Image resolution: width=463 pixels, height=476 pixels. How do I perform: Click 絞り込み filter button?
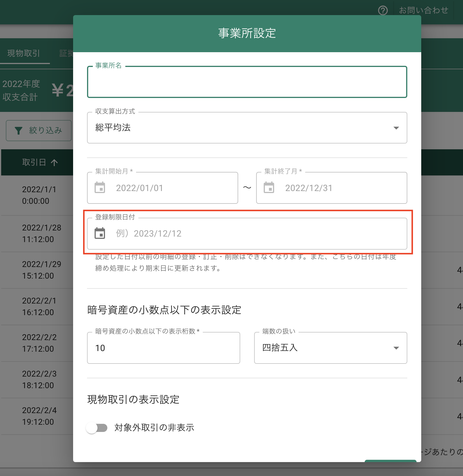39,130
